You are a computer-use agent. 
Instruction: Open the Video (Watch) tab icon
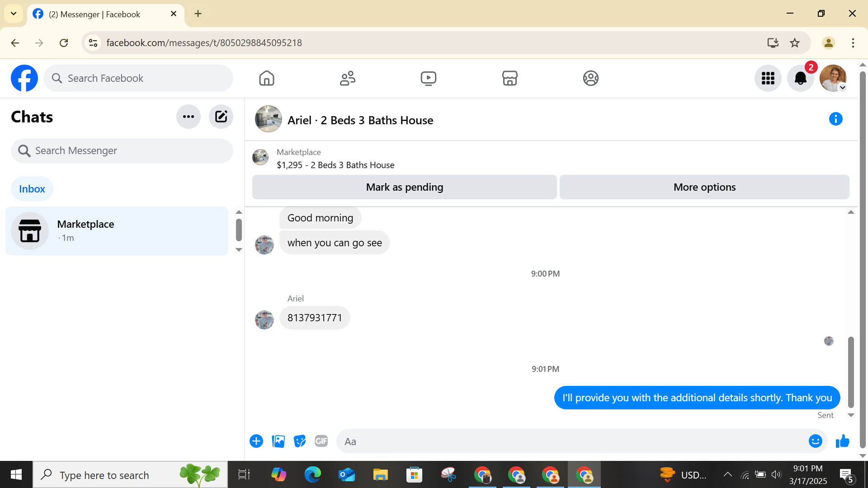[429, 78]
